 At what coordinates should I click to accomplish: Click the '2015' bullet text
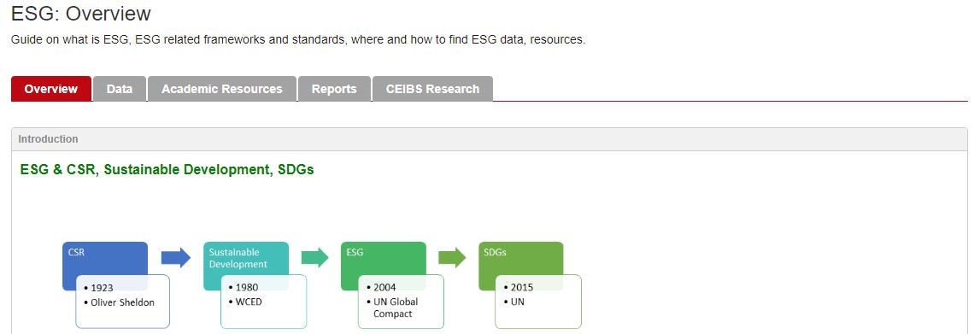523,288
